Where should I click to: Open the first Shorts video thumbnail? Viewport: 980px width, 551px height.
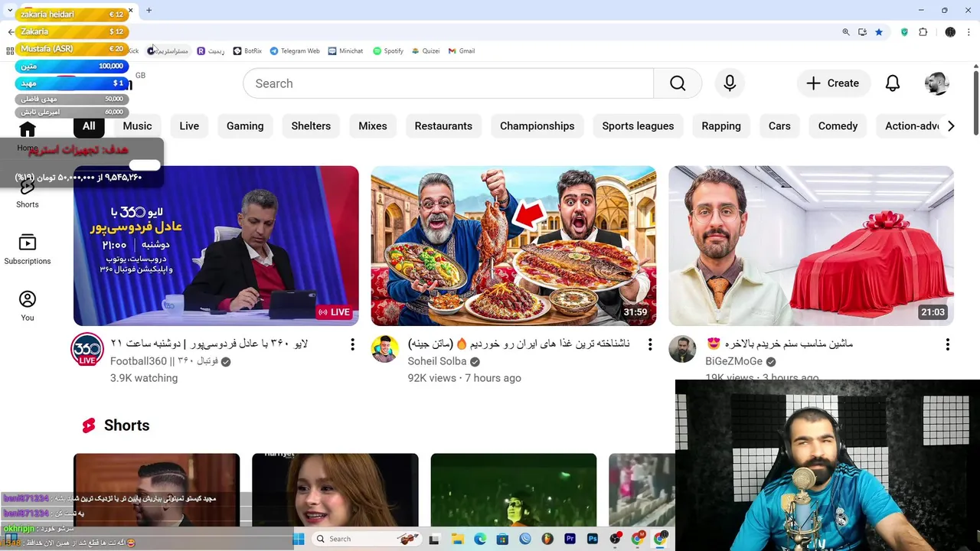point(157,490)
